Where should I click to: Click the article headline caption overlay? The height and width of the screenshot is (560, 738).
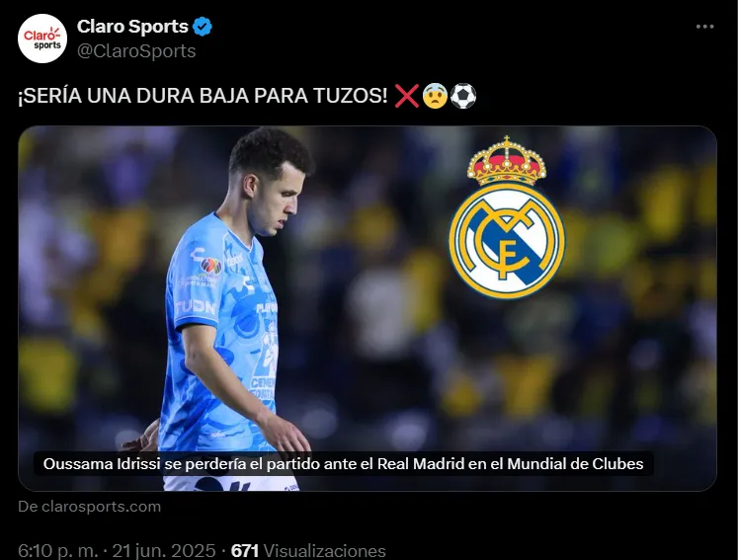click(x=343, y=464)
